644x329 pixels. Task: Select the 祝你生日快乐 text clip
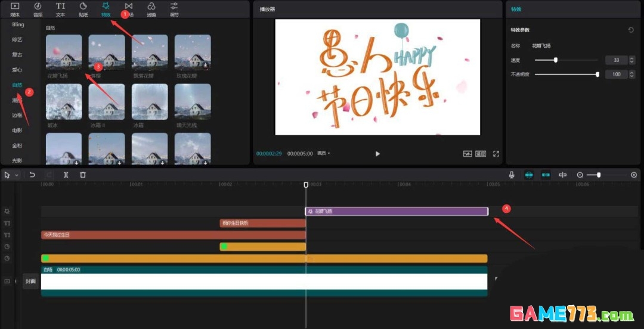262,223
